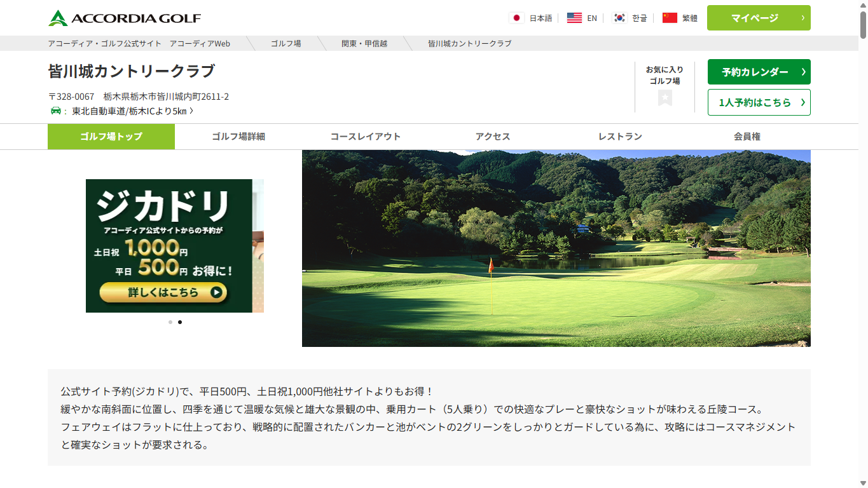Click the green car access icon
Screen dimensions: 868x488
coord(56,111)
